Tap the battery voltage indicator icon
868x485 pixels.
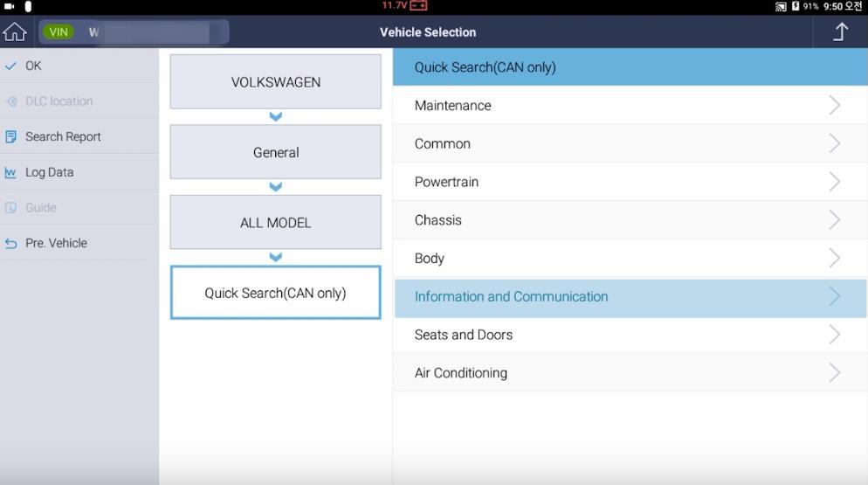[x=418, y=6]
